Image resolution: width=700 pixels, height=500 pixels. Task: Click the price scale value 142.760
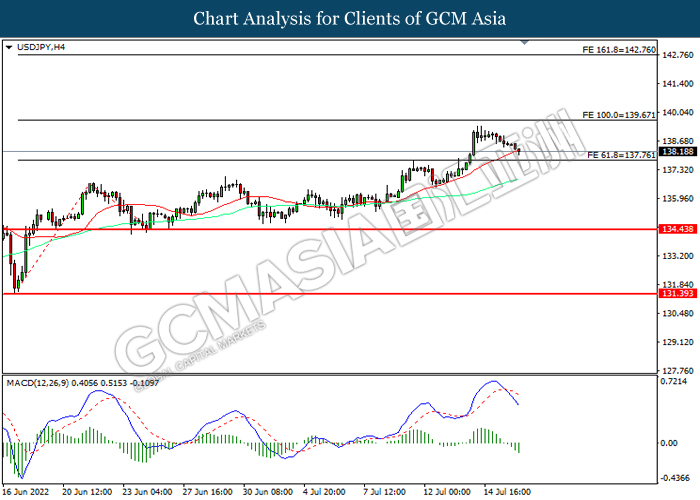[x=678, y=55]
